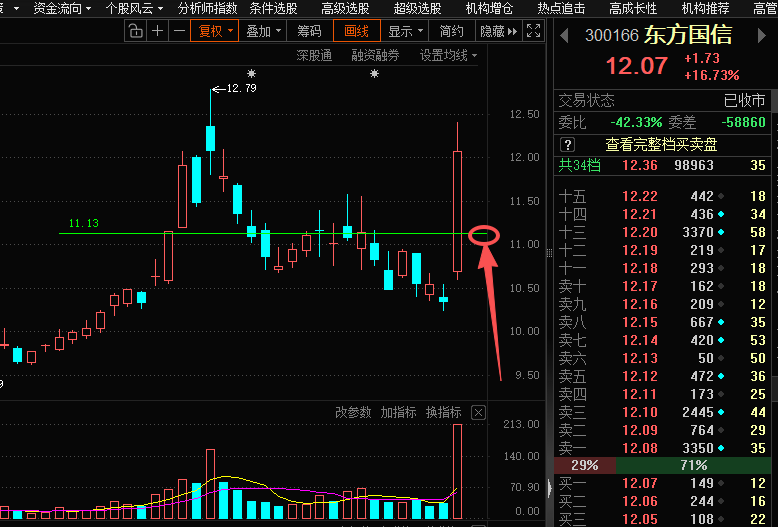
Task: Click the stock name 东方国信
Action: pos(688,35)
